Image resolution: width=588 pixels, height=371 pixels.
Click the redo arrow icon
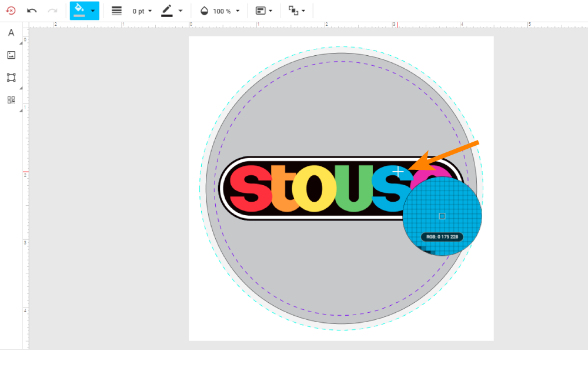tap(52, 11)
